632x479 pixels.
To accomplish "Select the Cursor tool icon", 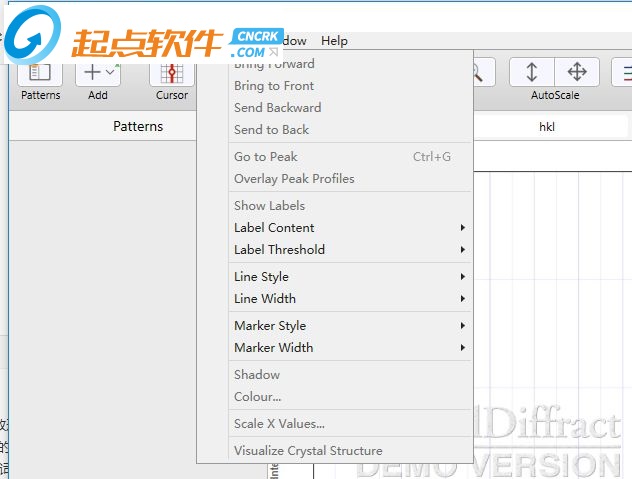I will point(172,74).
